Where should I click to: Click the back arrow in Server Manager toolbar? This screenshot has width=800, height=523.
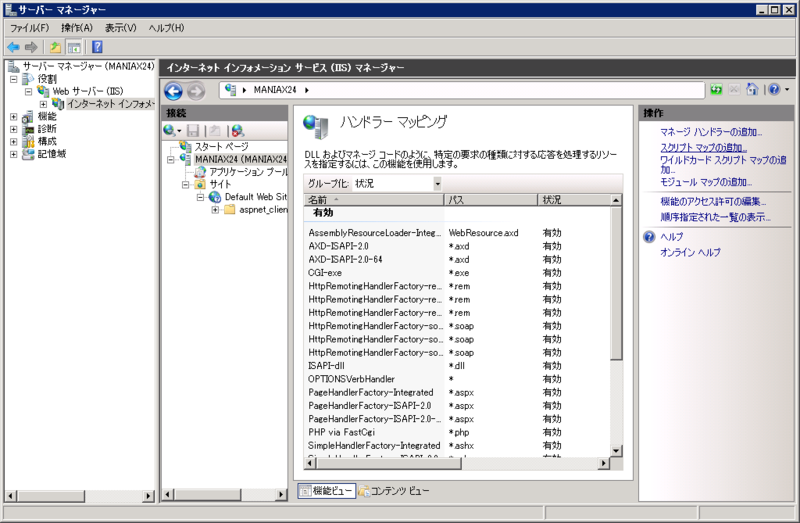pyautogui.click(x=13, y=47)
